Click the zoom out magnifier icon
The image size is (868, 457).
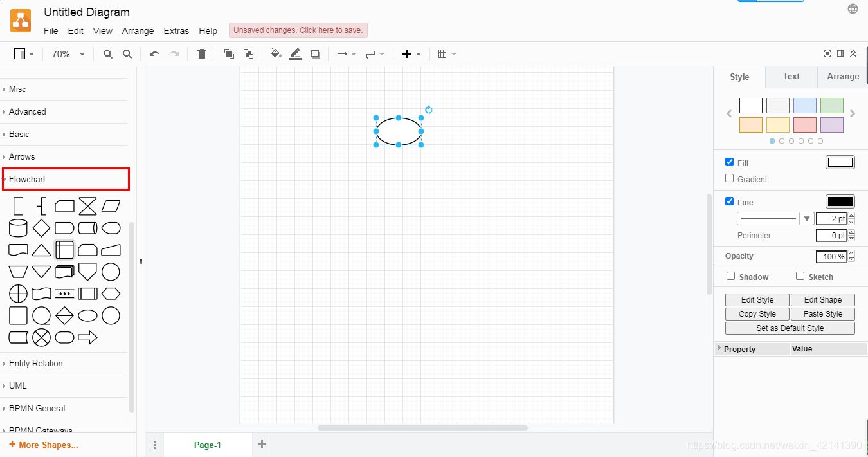(127, 54)
